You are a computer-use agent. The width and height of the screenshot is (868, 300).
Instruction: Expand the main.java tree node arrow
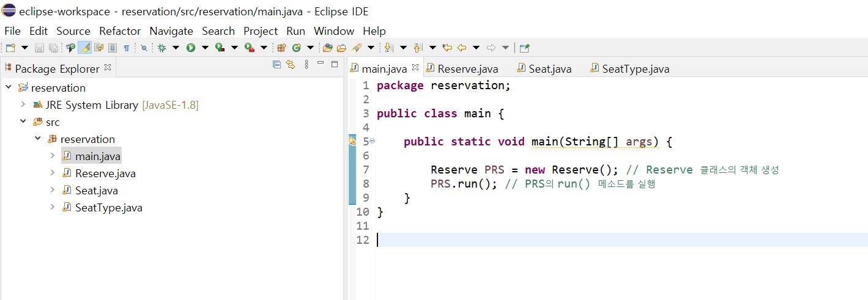52,156
